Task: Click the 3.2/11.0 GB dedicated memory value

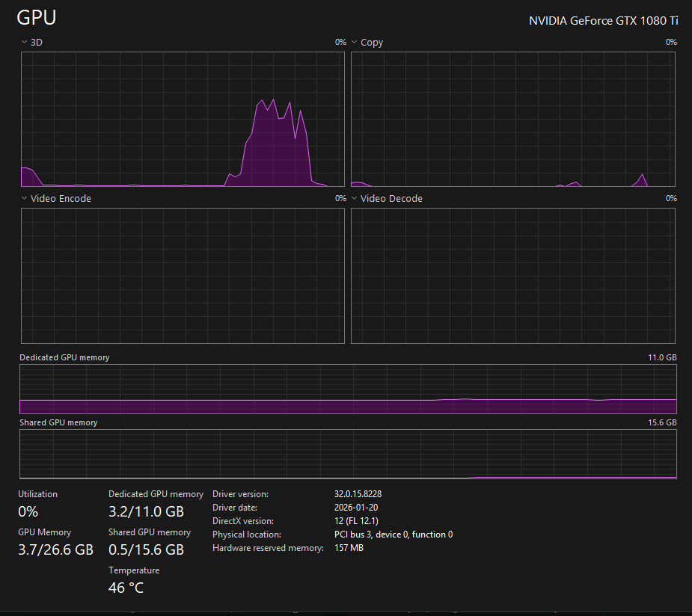Action: tap(146, 511)
